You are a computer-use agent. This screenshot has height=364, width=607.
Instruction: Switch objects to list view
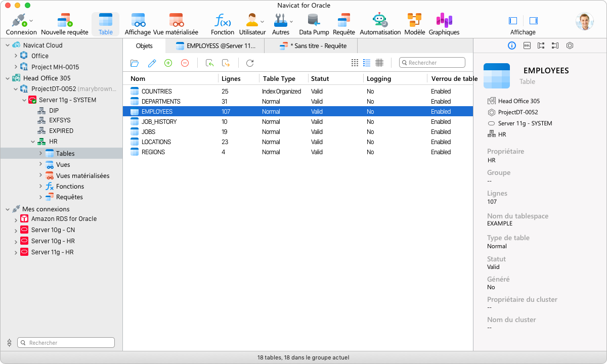[367, 63]
